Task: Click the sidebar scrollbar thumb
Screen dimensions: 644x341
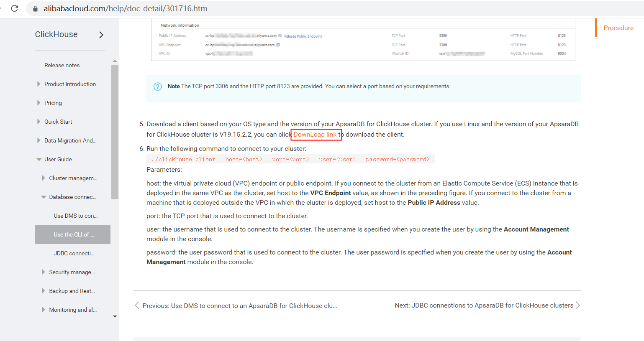Action: pos(115,132)
